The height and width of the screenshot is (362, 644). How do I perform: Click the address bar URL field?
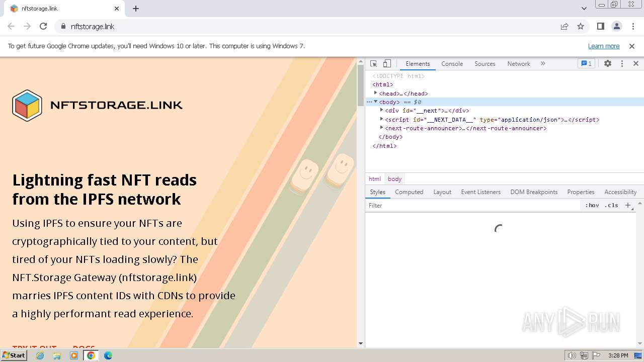pos(312,26)
